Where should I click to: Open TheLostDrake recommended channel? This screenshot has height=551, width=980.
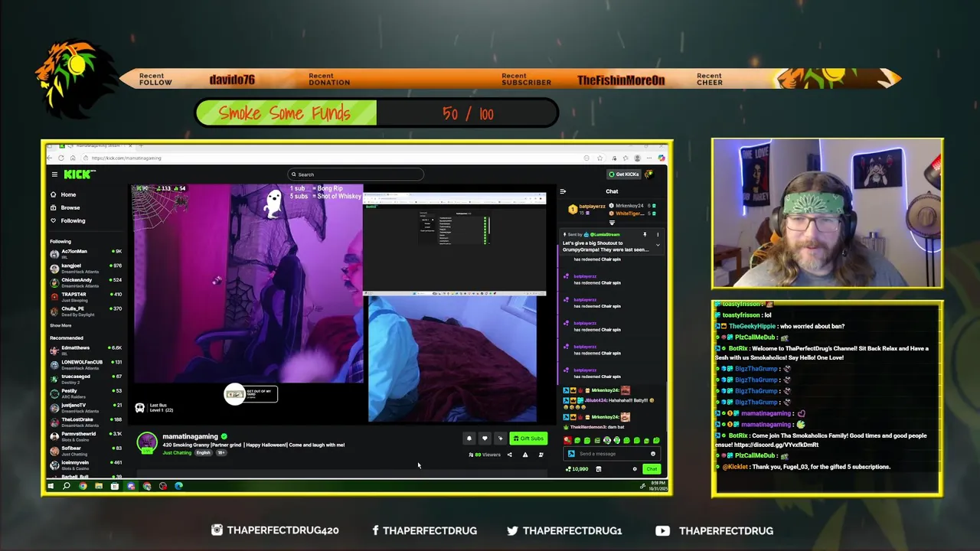click(86, 422)
